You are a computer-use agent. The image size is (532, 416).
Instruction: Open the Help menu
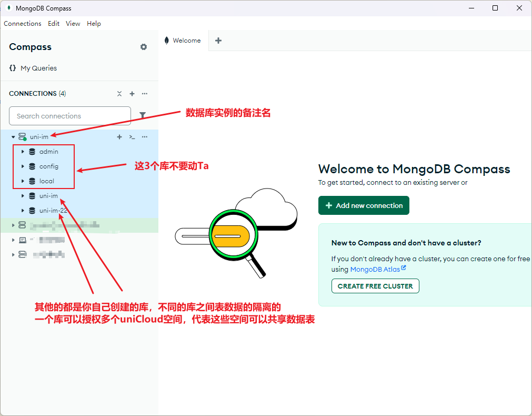coord(94,23)
